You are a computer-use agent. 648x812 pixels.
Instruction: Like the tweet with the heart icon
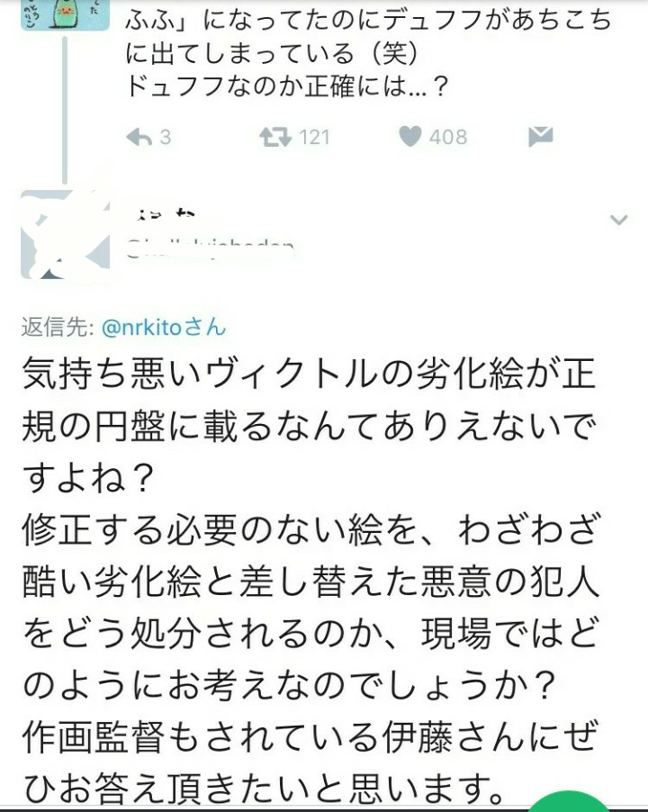coord(409,137)
